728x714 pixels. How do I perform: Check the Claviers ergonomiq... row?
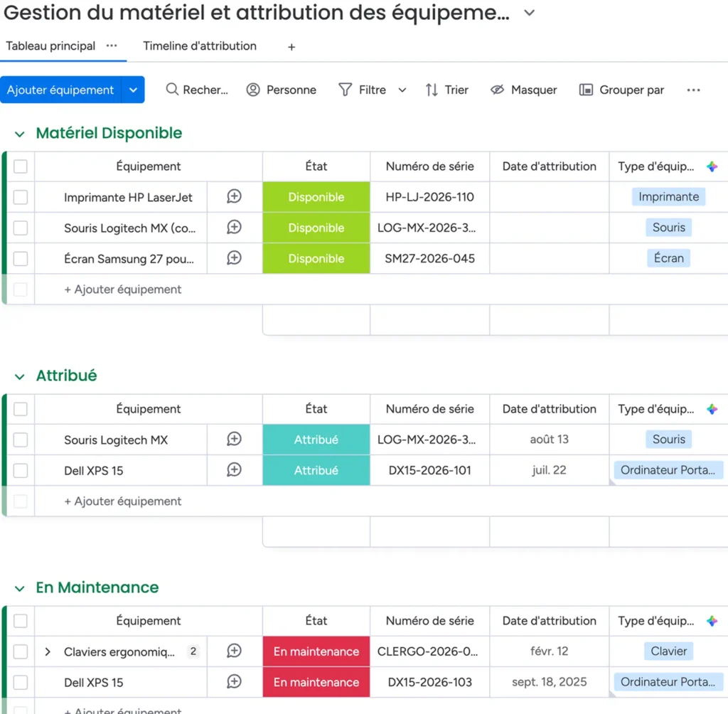pos(21,651)
